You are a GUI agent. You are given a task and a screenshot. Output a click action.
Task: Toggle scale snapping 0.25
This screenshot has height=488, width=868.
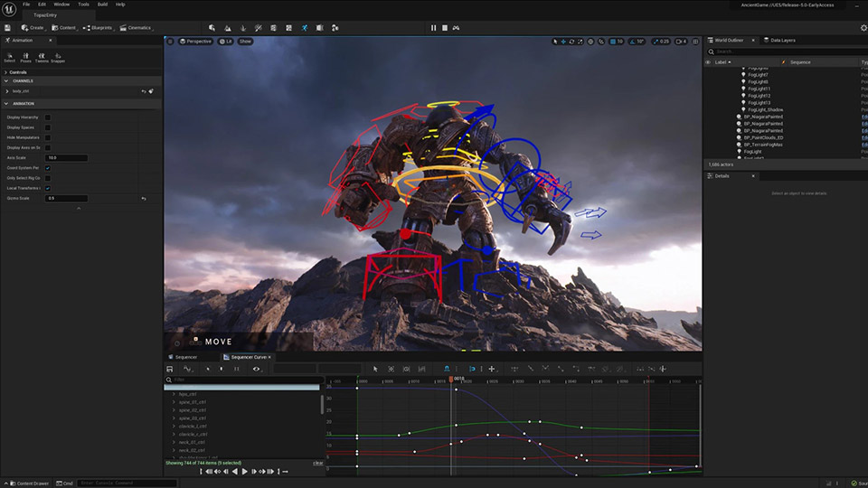(661, 42)
